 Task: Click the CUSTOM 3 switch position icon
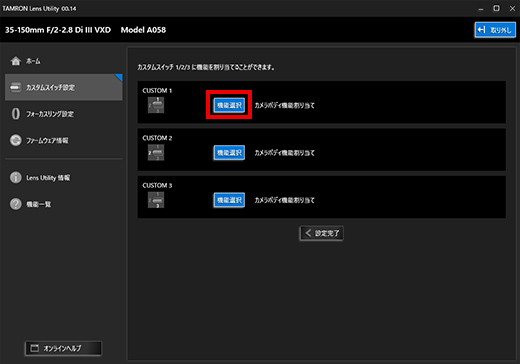pos(156,200)
